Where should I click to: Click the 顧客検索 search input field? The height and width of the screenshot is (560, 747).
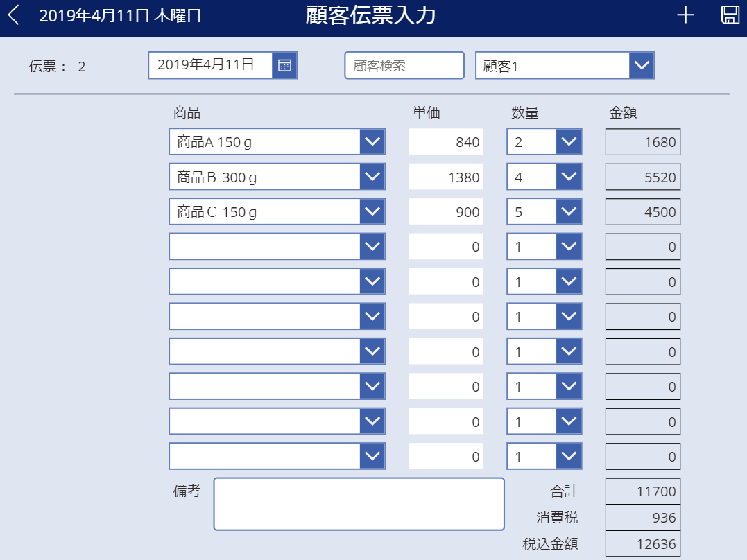(404, 65)
